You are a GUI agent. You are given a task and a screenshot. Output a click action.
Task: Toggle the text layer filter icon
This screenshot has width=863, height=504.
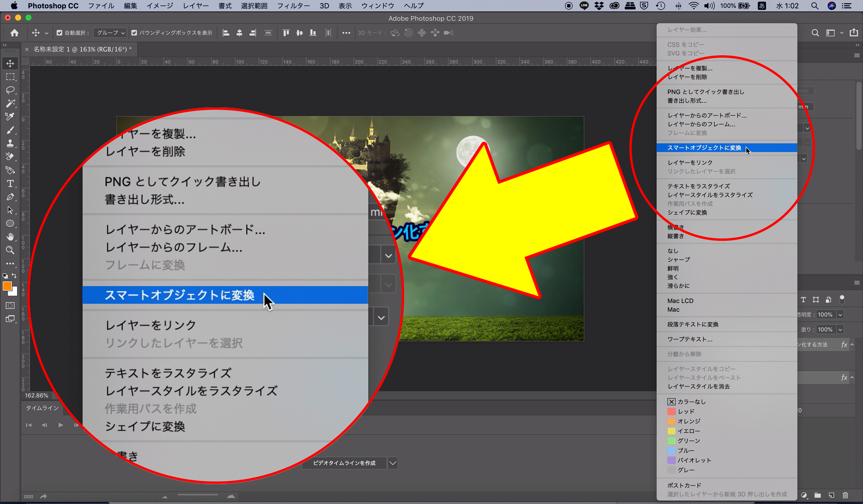point(803,300)
